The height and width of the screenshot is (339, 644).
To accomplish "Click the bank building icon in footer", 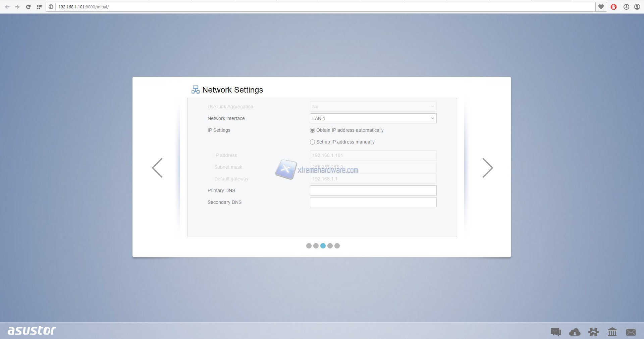I will tap(612, 332).
